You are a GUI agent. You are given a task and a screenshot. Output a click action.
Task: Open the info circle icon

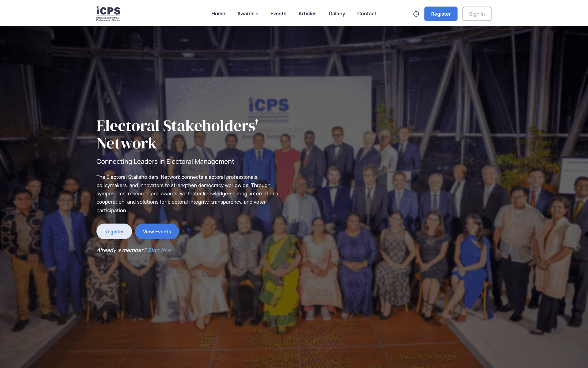(x=416, y=14)
